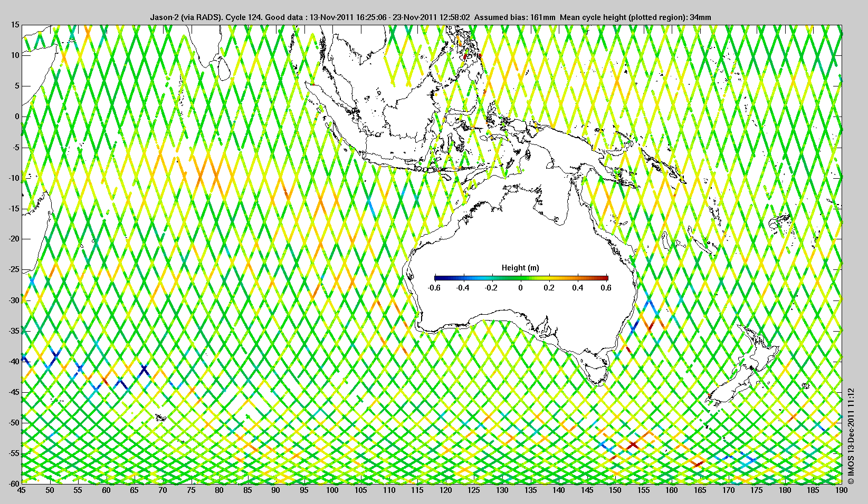Click the "80" longitude label on the bottom axis
This screenshot has height=504, width=868.
[x=219, y=490]
